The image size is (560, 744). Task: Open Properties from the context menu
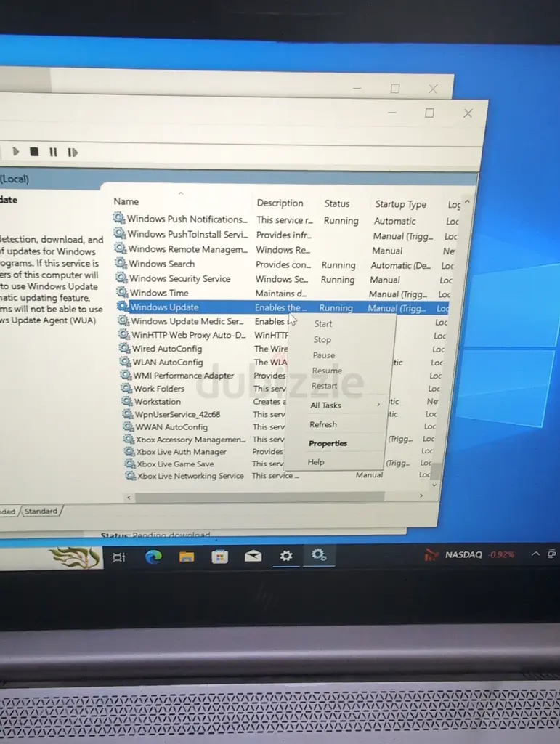tap(328, 443)
